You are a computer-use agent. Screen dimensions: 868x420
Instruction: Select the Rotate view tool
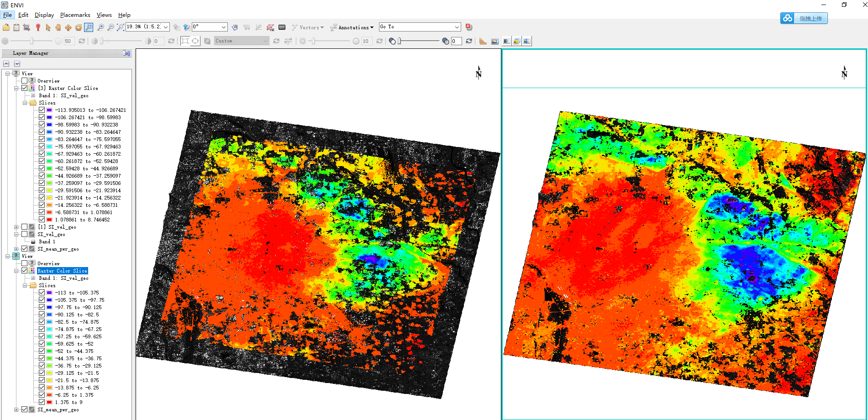tap(79, 27)
